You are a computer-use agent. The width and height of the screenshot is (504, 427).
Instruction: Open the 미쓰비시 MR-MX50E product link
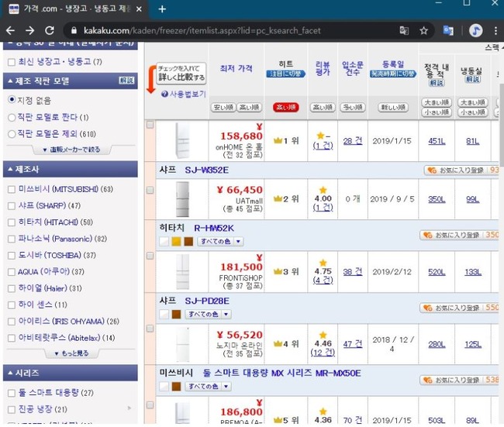[281, 373]
